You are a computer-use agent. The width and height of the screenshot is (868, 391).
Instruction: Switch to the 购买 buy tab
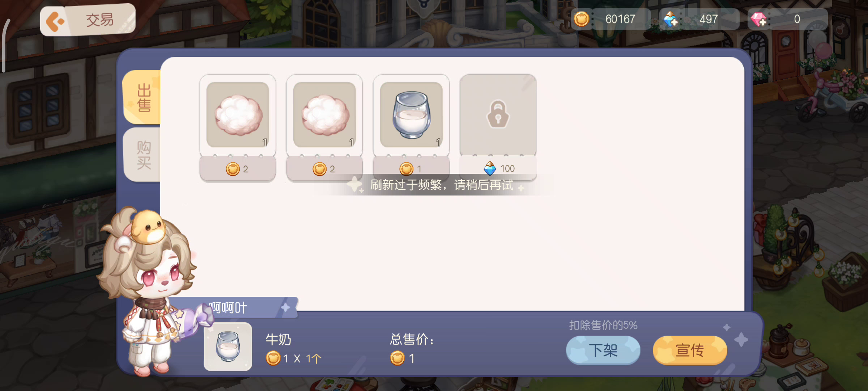pyautogui.click(x=143, y=155)
